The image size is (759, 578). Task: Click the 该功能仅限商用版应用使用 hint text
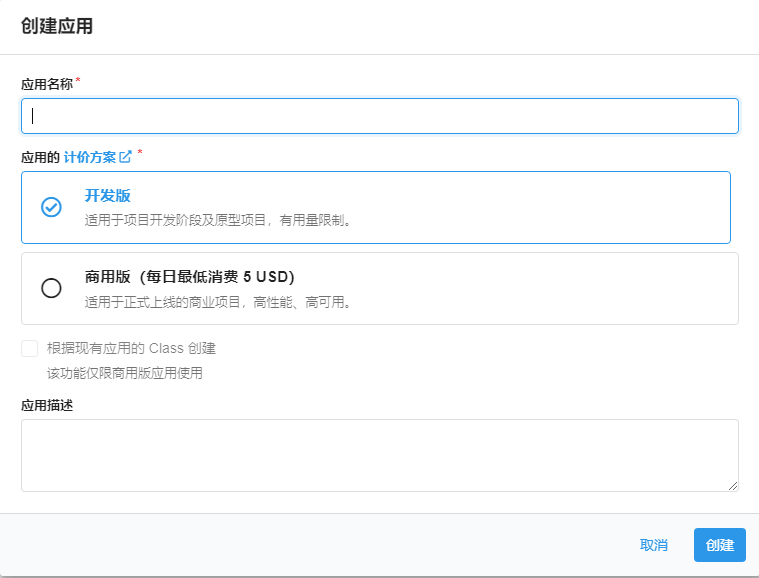pyautogui.click(x=124, y=373)
